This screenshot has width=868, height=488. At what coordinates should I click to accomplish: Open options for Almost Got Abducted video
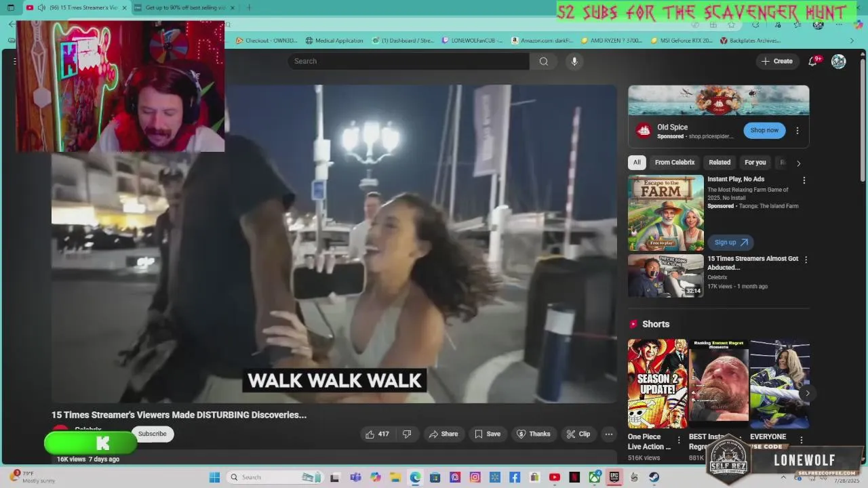(x=806, y=260)
